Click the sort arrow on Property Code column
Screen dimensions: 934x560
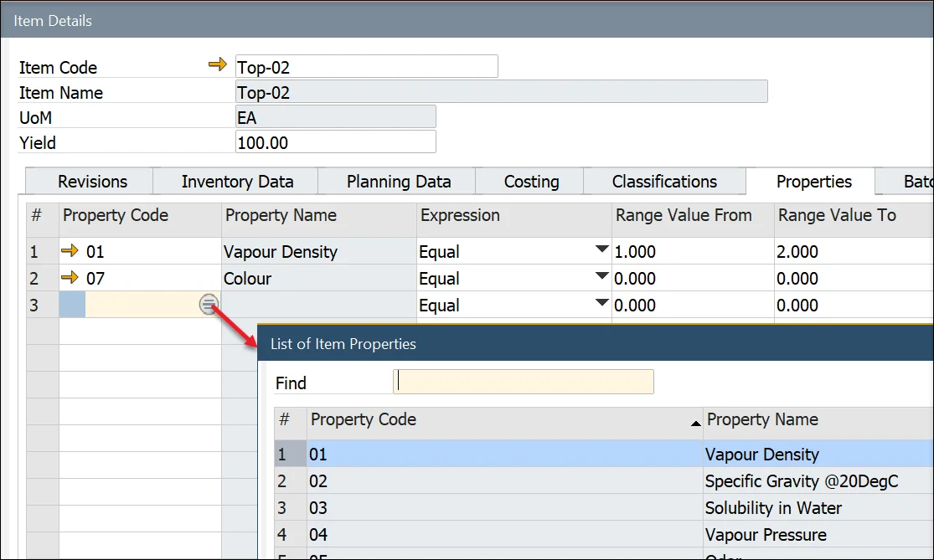(x=694, y=424)
